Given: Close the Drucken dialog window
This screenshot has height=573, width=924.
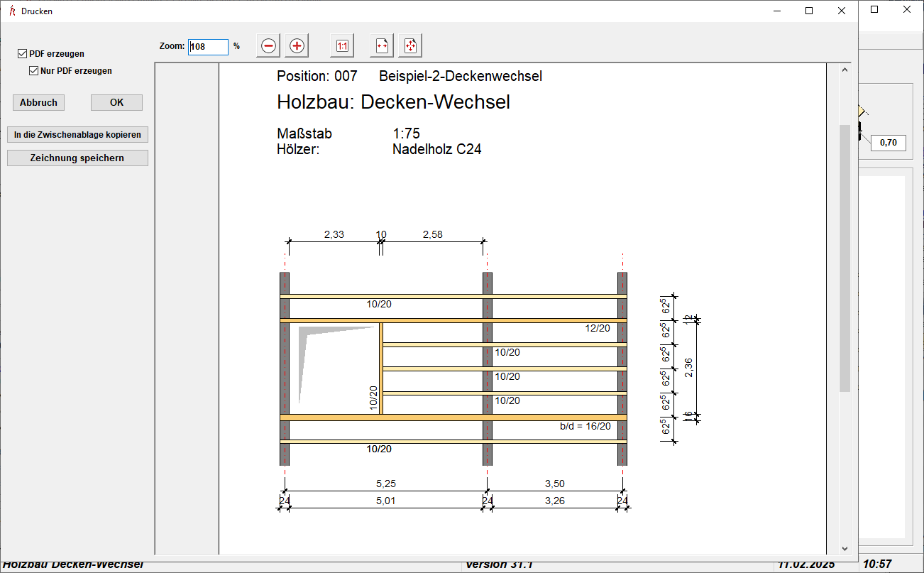Looking at the screenshot, I should coord(841,11).
